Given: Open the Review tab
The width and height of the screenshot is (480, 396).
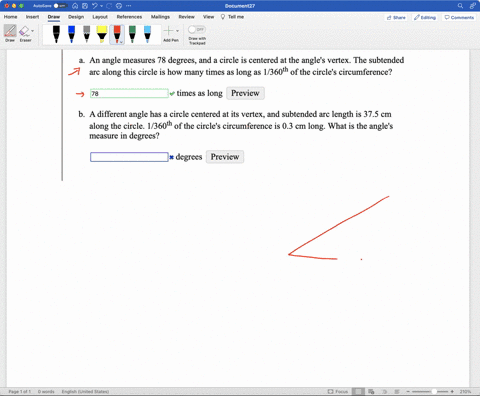Looking at the screenshot, I should tap(186, 17).
